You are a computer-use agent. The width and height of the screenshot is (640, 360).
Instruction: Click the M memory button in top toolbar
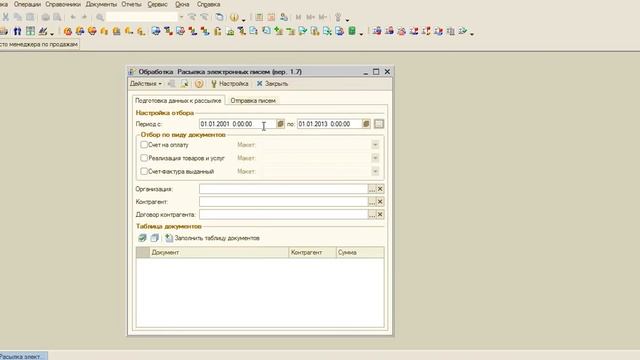[298, 17]
